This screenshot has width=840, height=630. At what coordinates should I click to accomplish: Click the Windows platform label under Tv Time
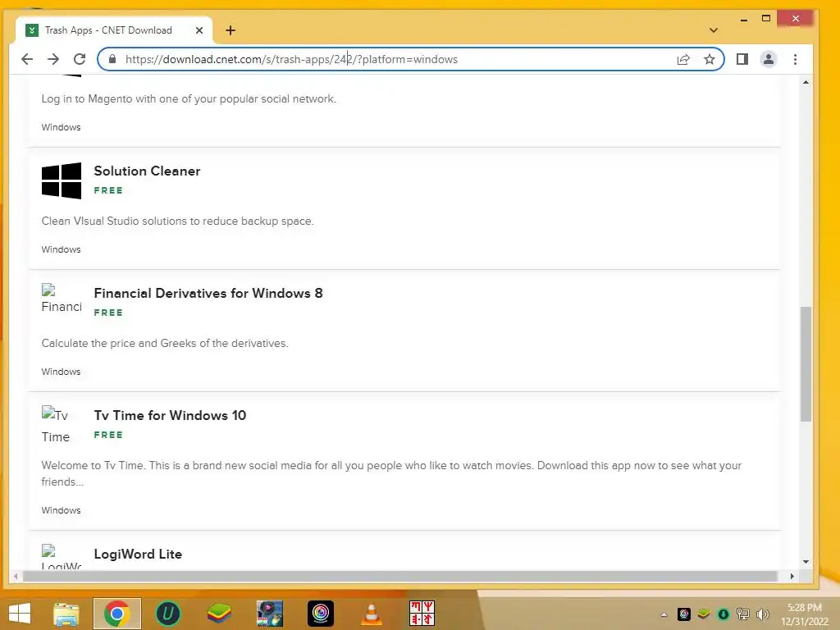click(x=61, y=510)
